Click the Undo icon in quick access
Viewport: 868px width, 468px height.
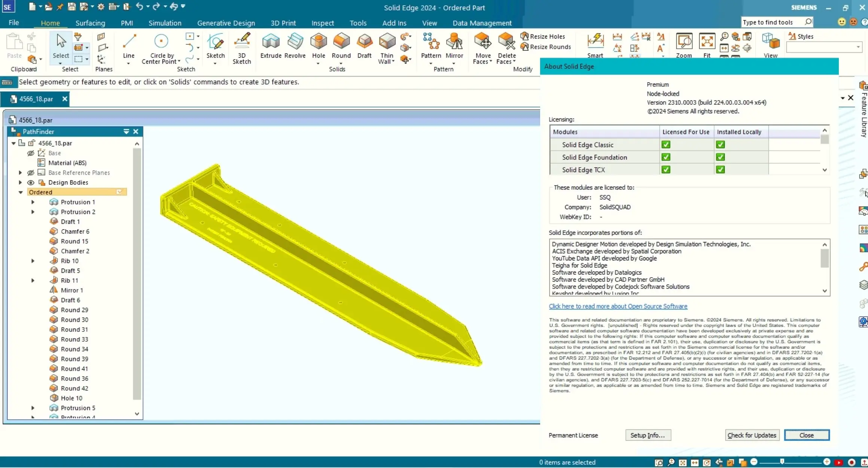tap(139, 6)
